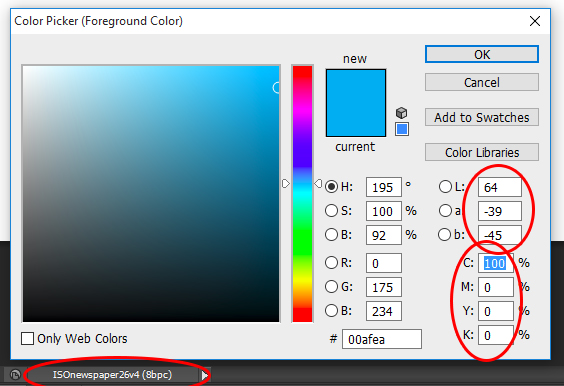Image resolution: width=564 pixels, height=386 pixels.
Task: Open Color Libraries
Action: coord(482,152)
